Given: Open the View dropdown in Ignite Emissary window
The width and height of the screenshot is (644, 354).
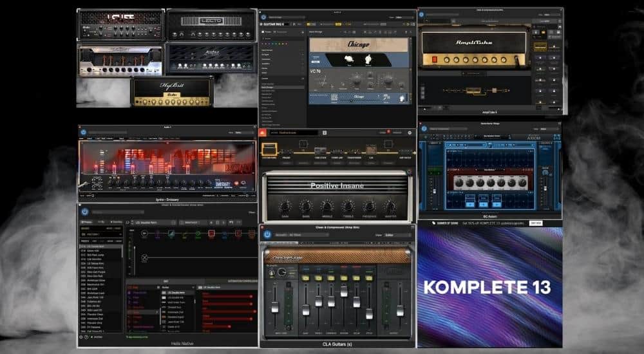Looking at the screenshot, I should point(243,133).
